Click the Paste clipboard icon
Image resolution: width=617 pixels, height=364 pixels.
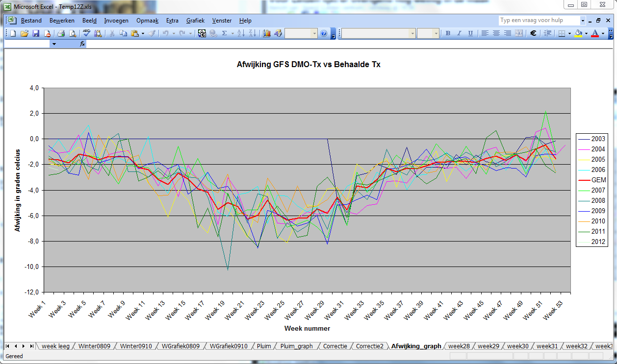point(134,33)
